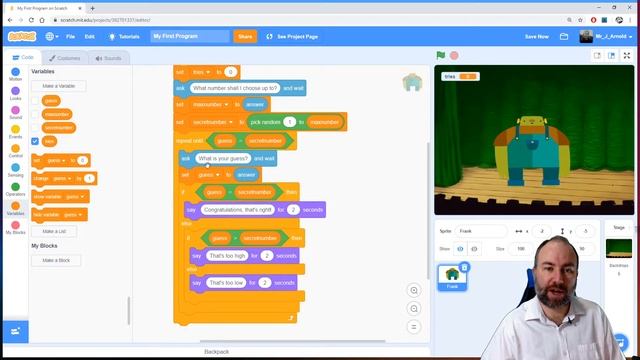Open the Control blocks category
The image size is (640, 360).
[x=16, y=151]
